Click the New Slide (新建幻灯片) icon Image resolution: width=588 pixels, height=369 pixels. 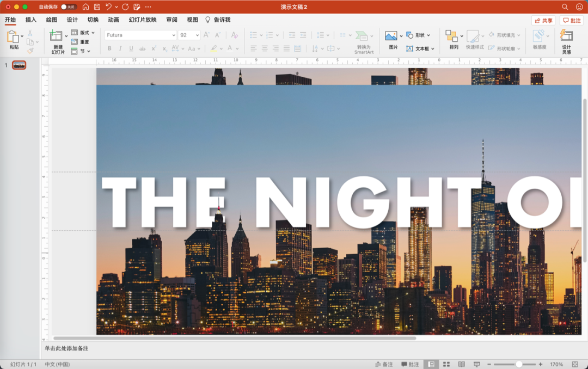(56, 35)
